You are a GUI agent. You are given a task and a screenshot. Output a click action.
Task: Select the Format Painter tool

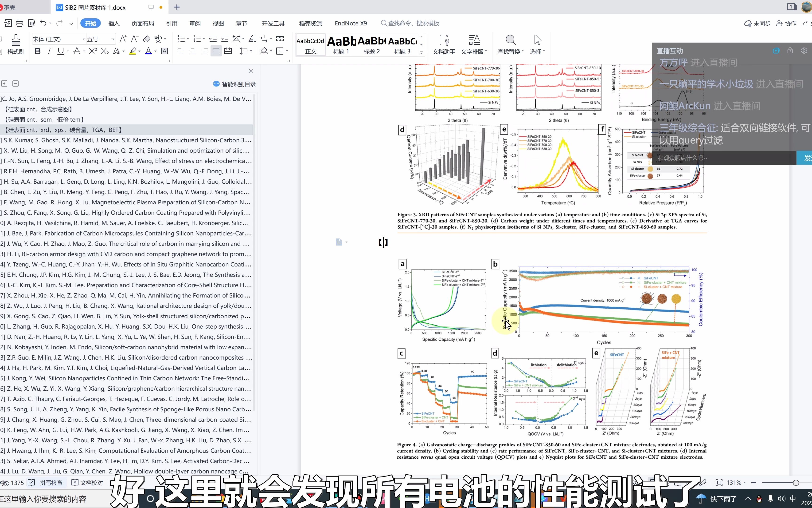[x=16, y=44]
